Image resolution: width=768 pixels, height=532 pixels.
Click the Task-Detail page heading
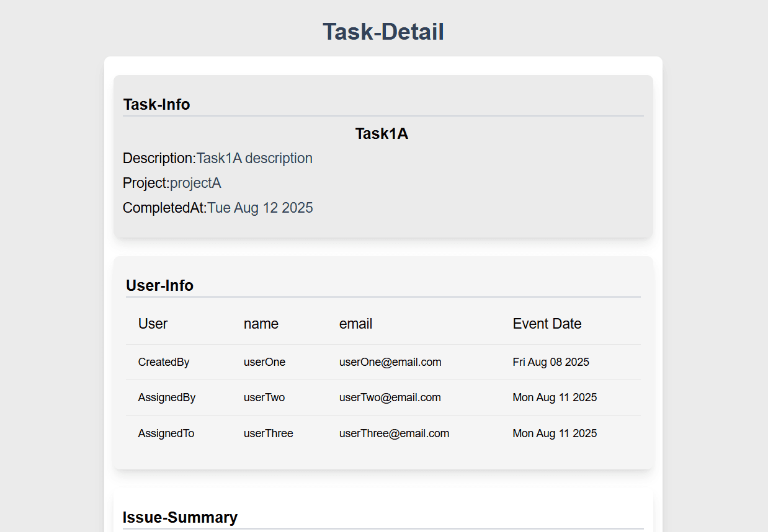pos(383,32)
